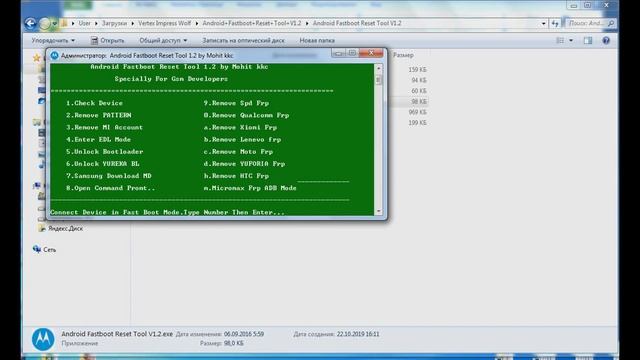Select the file with size 969 КБ

pyautogui.click(x=417, y=112)
